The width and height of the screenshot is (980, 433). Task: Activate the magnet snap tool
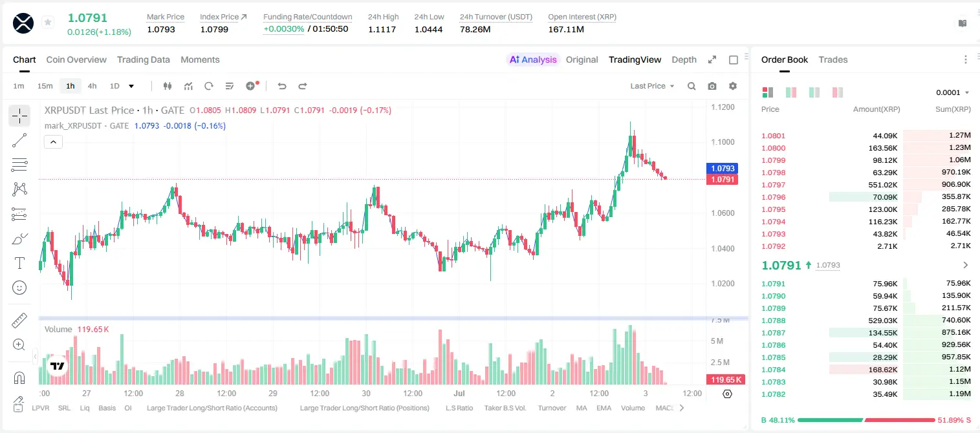pos(19,377)
